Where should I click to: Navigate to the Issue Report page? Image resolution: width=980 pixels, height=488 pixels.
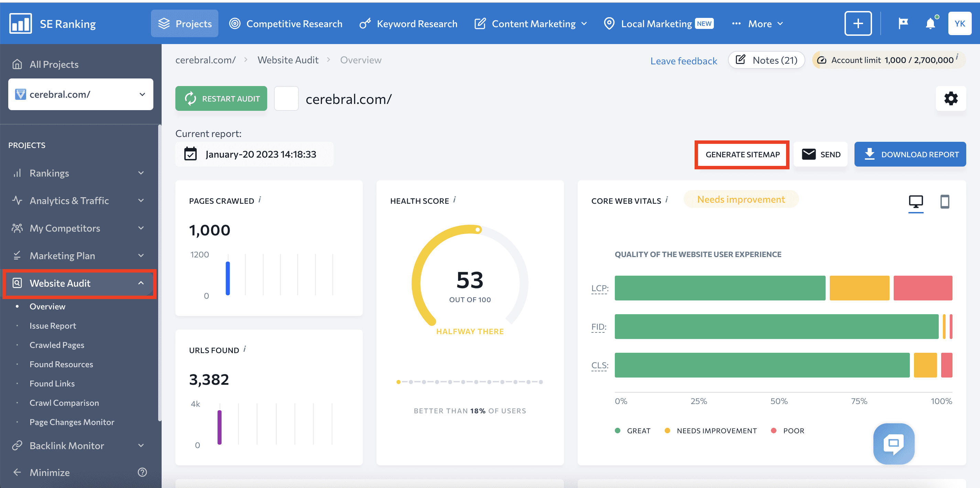[x=53, y=325]
